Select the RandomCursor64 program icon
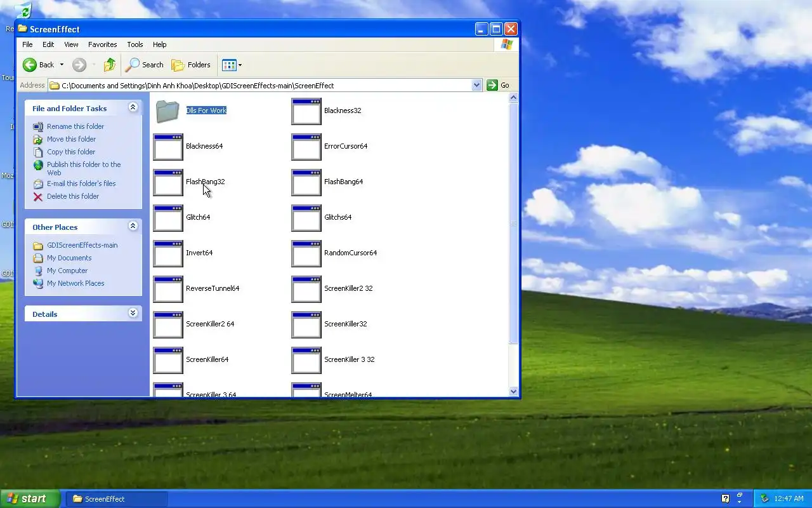The width and height of the screenshot is (812, 508). [306, 253]
